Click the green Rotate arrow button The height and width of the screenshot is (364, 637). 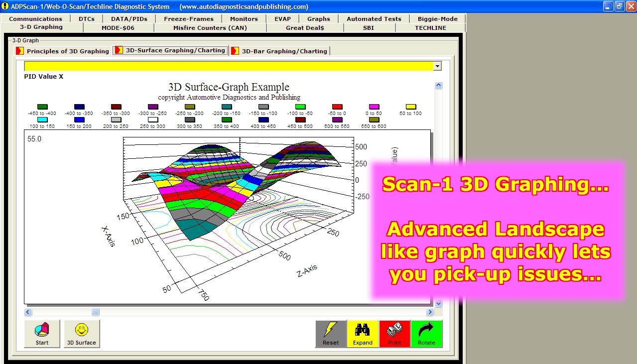tap(426, 334)
